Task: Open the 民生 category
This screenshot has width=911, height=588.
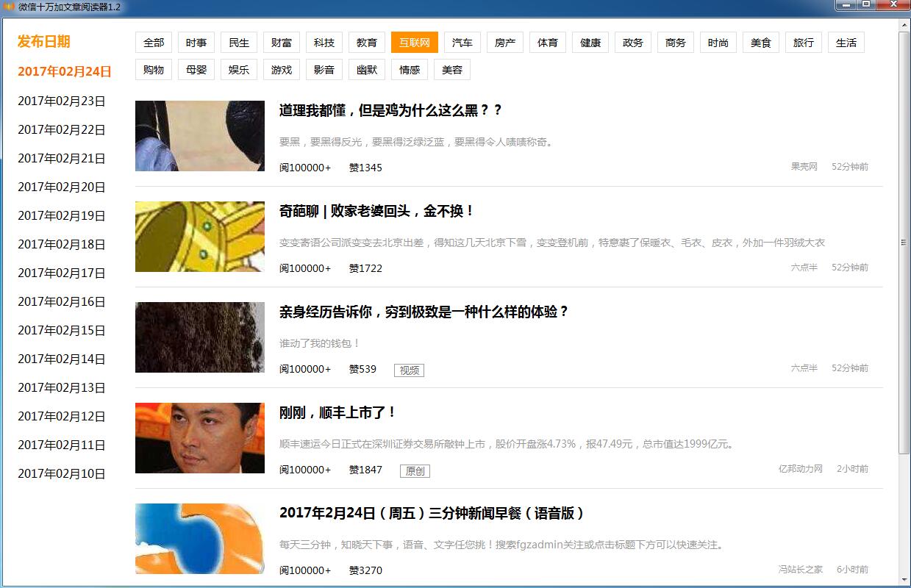Action: click(239, 43)
